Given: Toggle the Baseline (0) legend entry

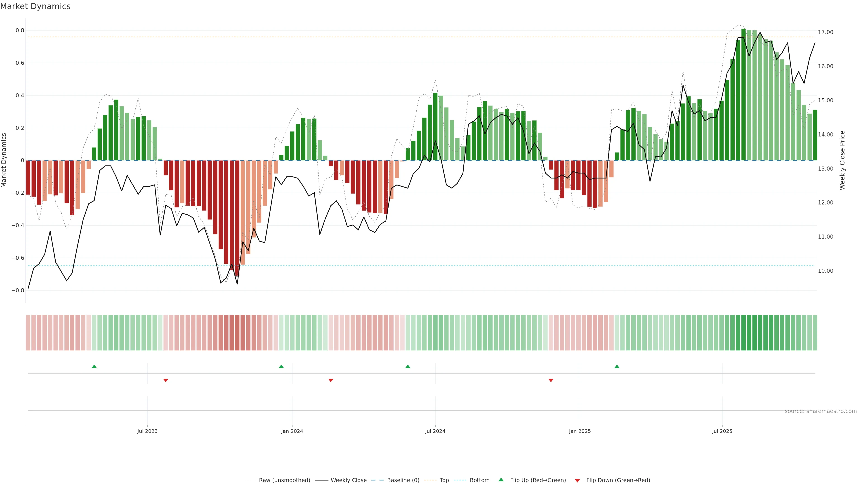Looking at the screenshot, I should [x=403, y=480].
